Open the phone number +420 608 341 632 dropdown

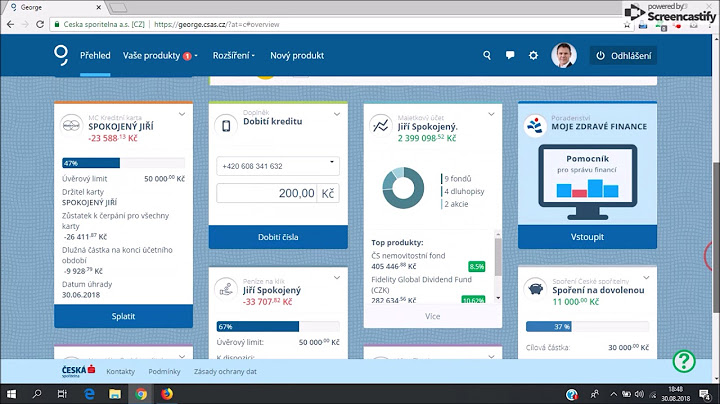278,166
